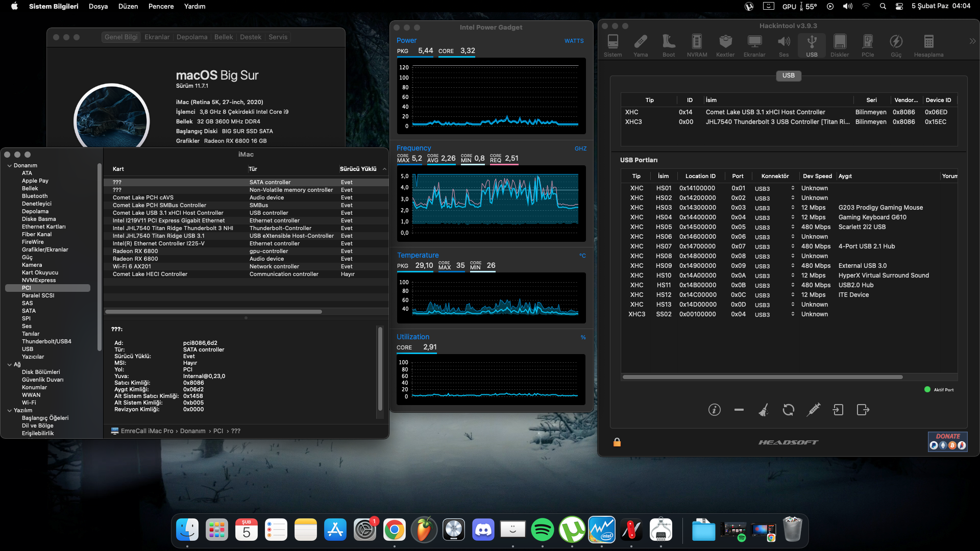Open connector stepper for HS03 port

click(793, 208)
